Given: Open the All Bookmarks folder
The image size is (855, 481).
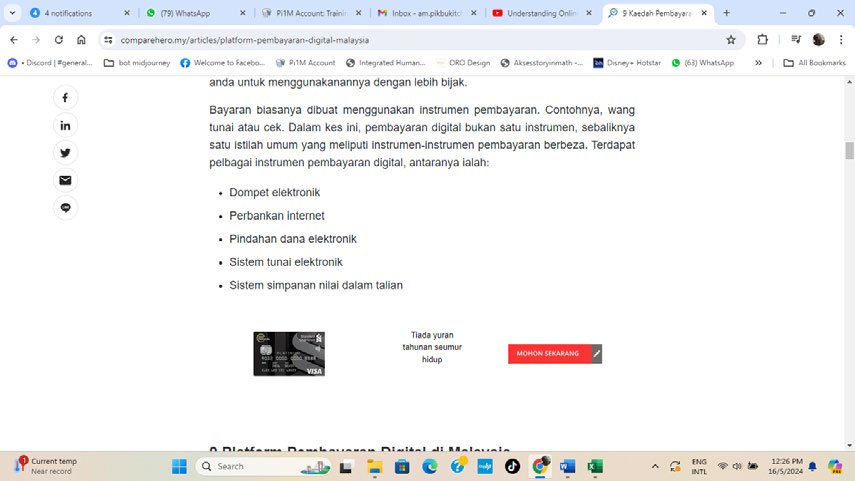Looking at the screenshot, I should pos(816,63).
